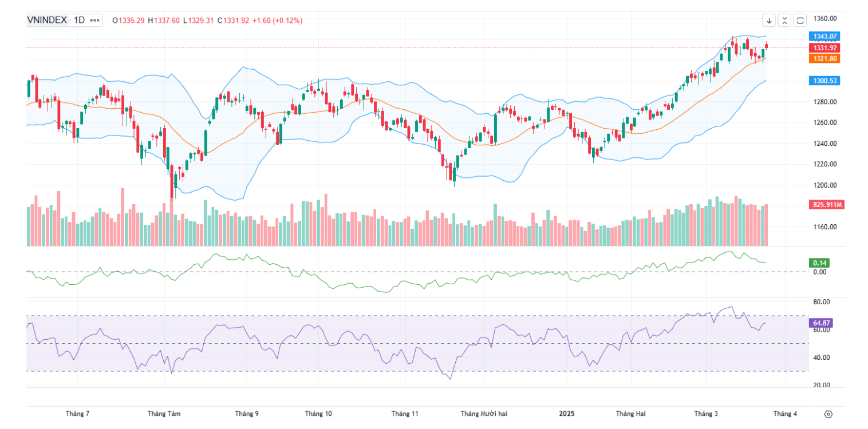Open the three-dots legend menu

[x=95, y=21]
